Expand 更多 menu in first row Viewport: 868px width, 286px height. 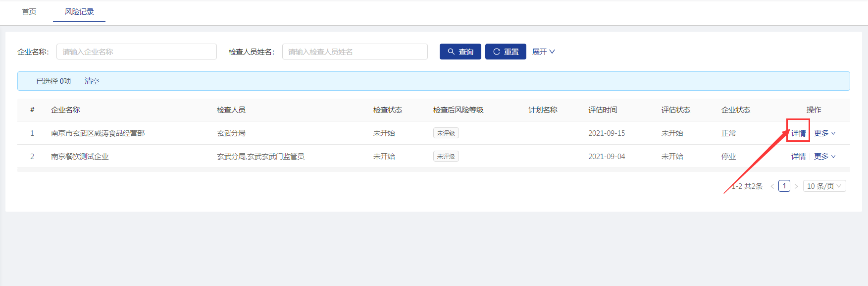pos(824,133)
